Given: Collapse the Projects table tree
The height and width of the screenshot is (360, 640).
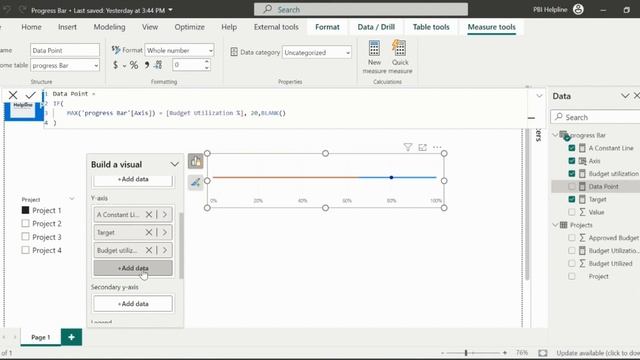Looking at the screenshot, I should click(x=555, y=225).
